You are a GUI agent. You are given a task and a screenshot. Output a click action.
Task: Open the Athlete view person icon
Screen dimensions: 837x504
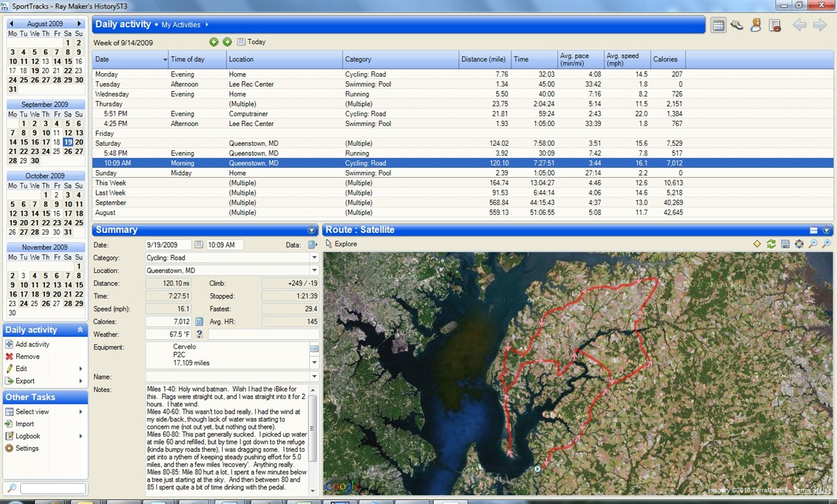click(x=756, y=25)
